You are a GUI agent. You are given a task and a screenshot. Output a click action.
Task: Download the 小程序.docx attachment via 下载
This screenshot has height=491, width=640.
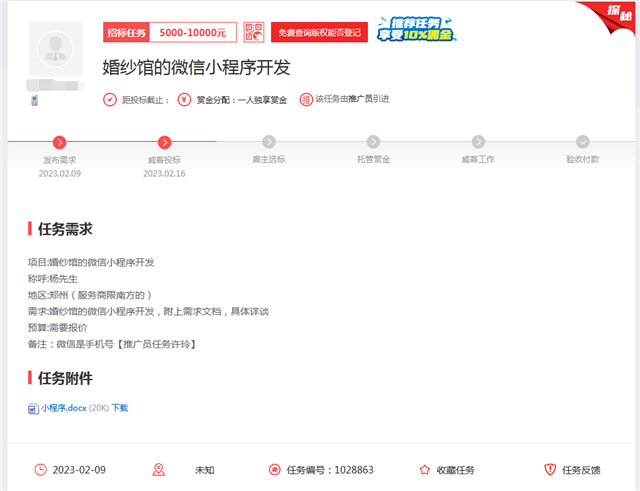120,408
